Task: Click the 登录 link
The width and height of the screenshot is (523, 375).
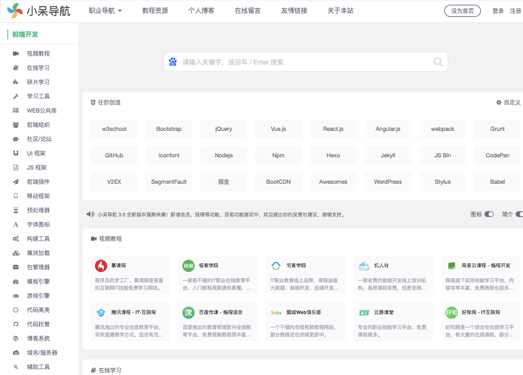Action: pyautogui.click(x=498, y=11)
